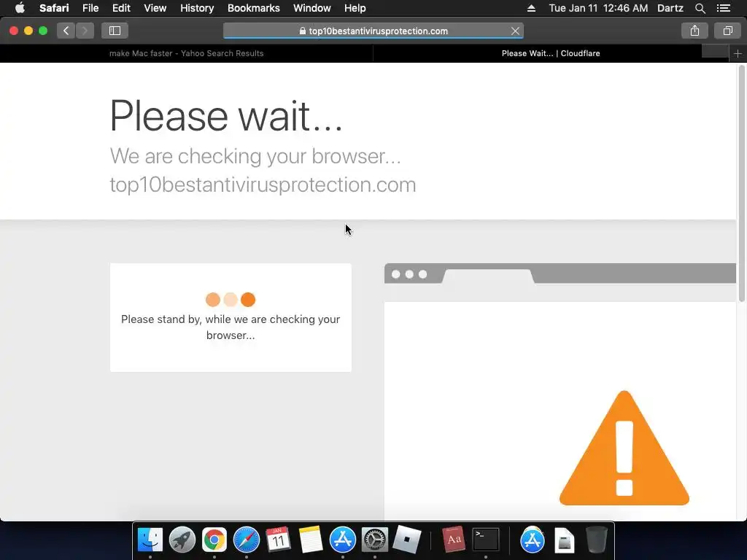This screenshot has height=560, width=747.
Task: Click the 'We are checking your browser...' text
Action: 255,156
